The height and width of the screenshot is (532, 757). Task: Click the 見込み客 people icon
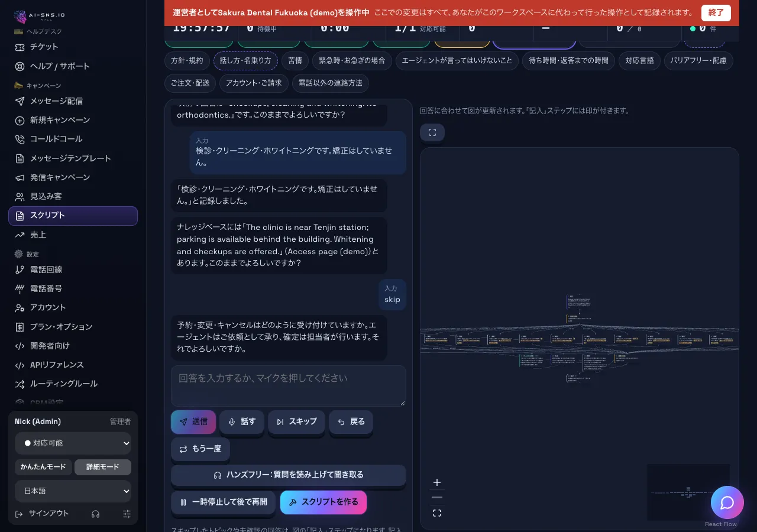pyautogui.click(x=20, y=196)
